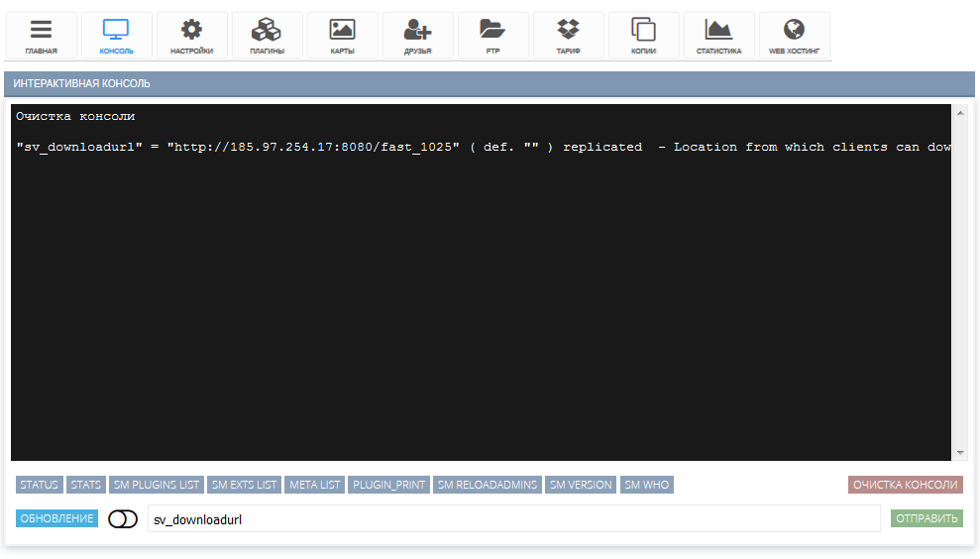Click the Обновление button

click(56, 518)
